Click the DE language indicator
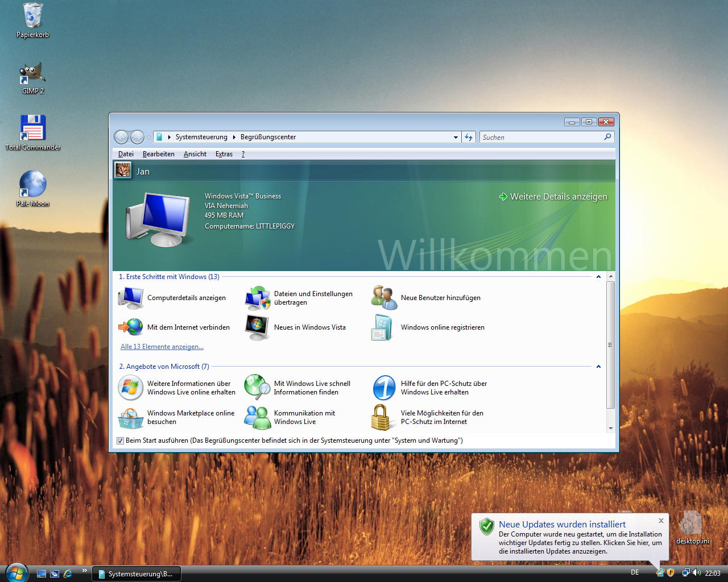Screen dimensions: 728x582 [x=635, y=572]
